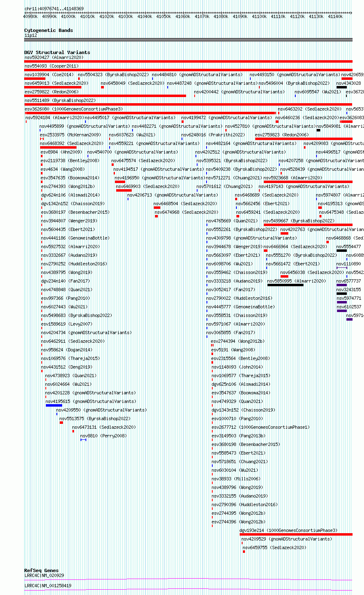Open the RefSeq Genes track title
Screen dimensions: 364x595
[41, 570]
